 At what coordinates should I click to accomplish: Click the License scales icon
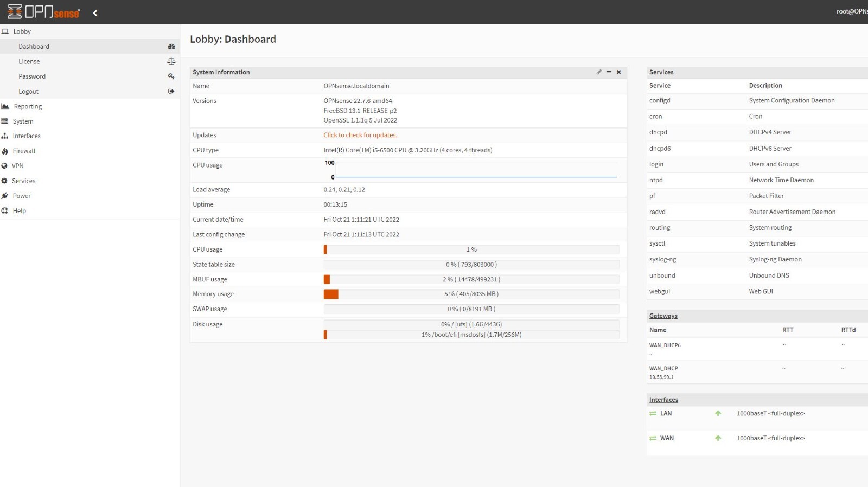[171, 61]
